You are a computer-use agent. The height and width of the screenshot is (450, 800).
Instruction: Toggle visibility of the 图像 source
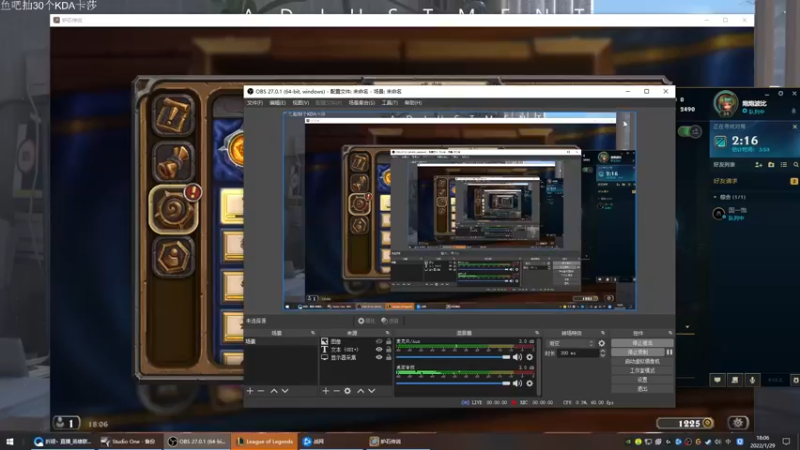(x=379, y=341)
